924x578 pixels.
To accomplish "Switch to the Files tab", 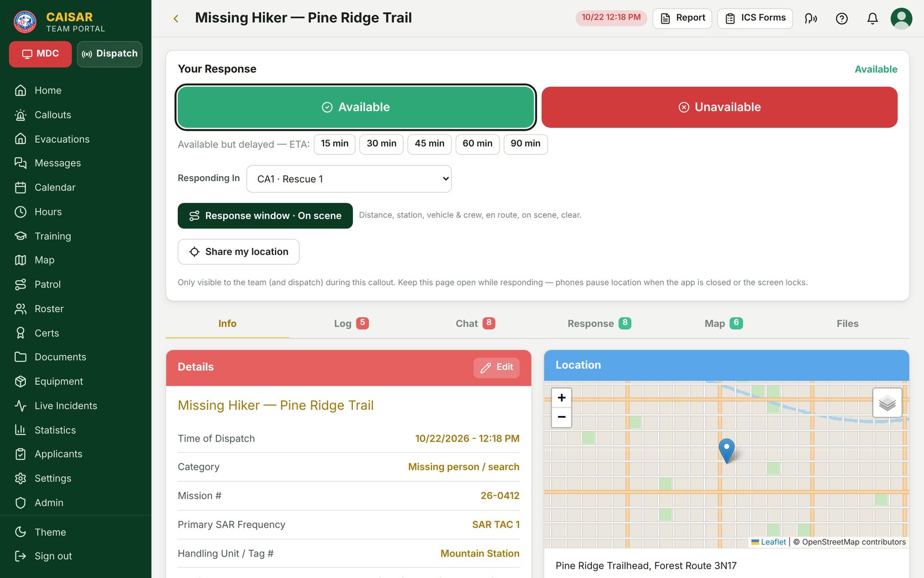I will (847, 324).
